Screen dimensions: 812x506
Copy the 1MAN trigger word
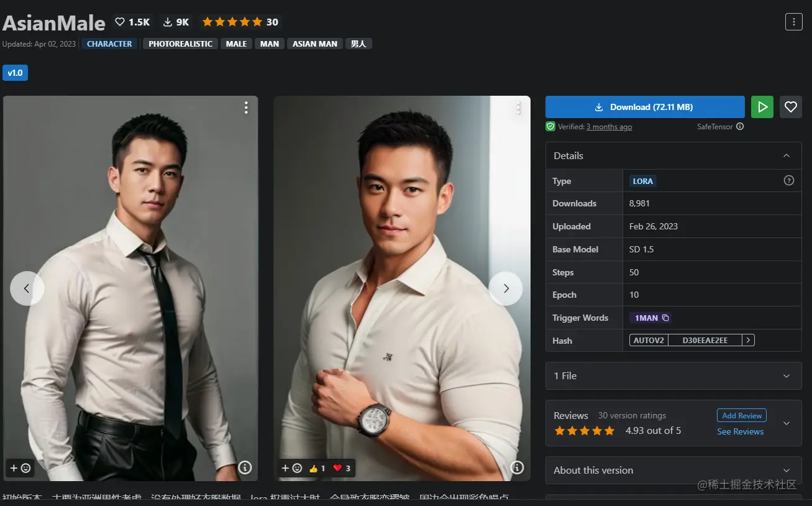(x=665, y=318)
